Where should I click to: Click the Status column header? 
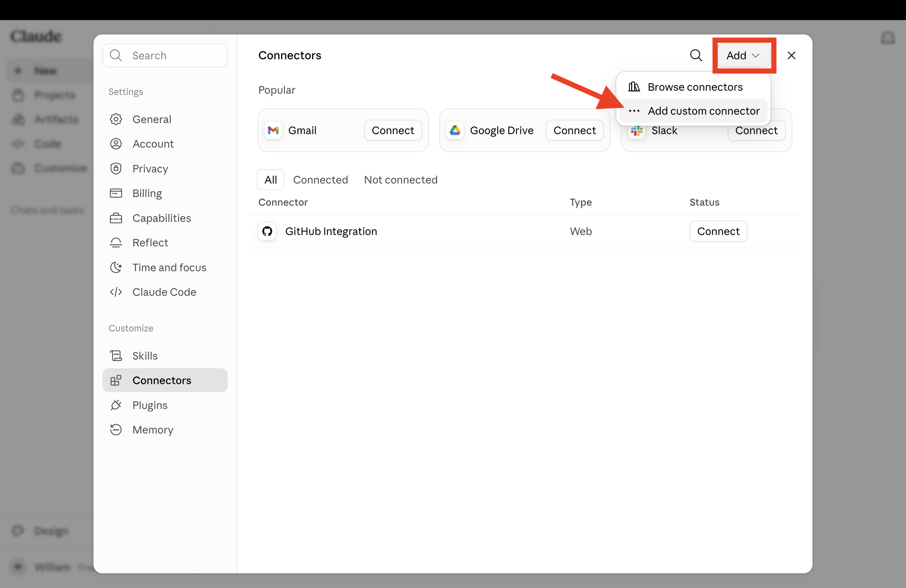click(704, 202)
